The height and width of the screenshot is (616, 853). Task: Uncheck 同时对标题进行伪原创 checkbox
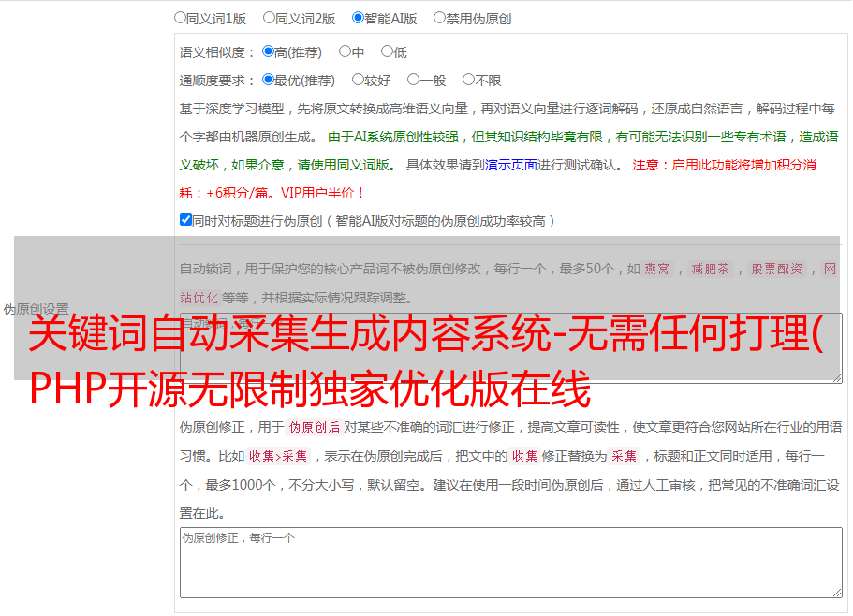(185, 220)
